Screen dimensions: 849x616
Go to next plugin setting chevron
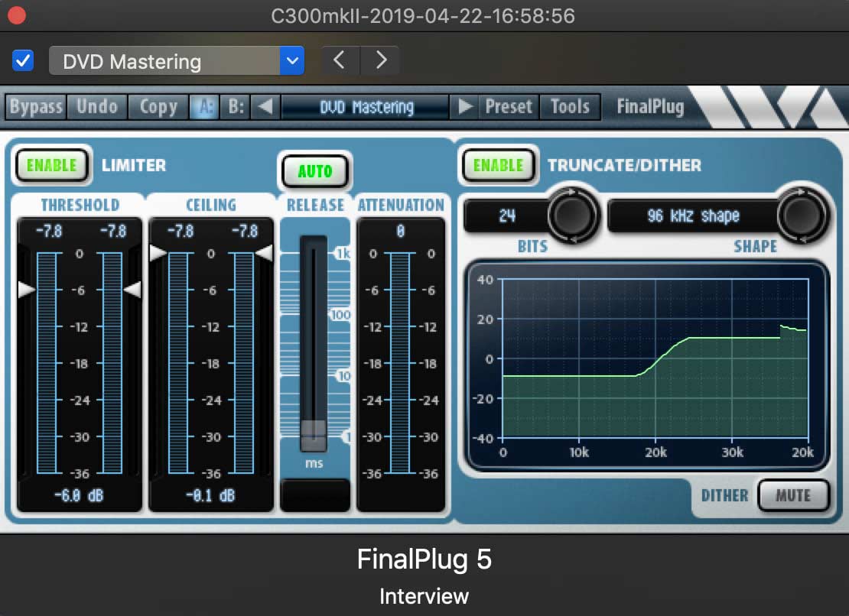[381, 60]
